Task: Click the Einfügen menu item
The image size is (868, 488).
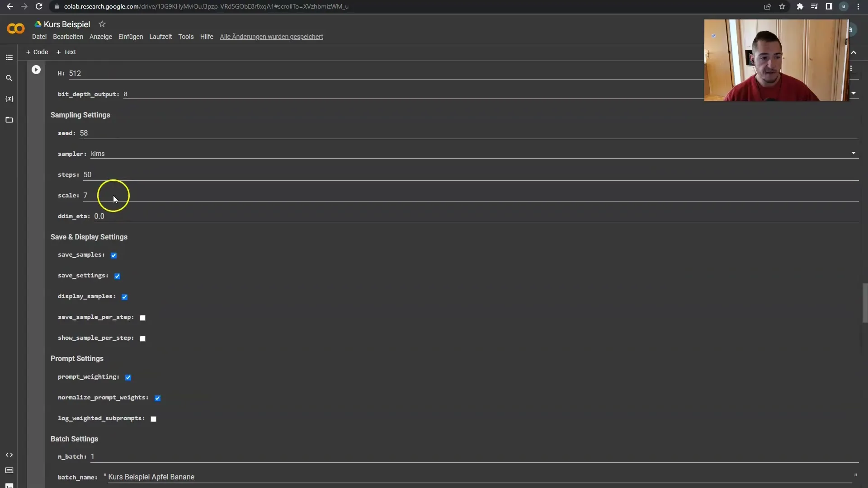Action: (x=130, y=36)
